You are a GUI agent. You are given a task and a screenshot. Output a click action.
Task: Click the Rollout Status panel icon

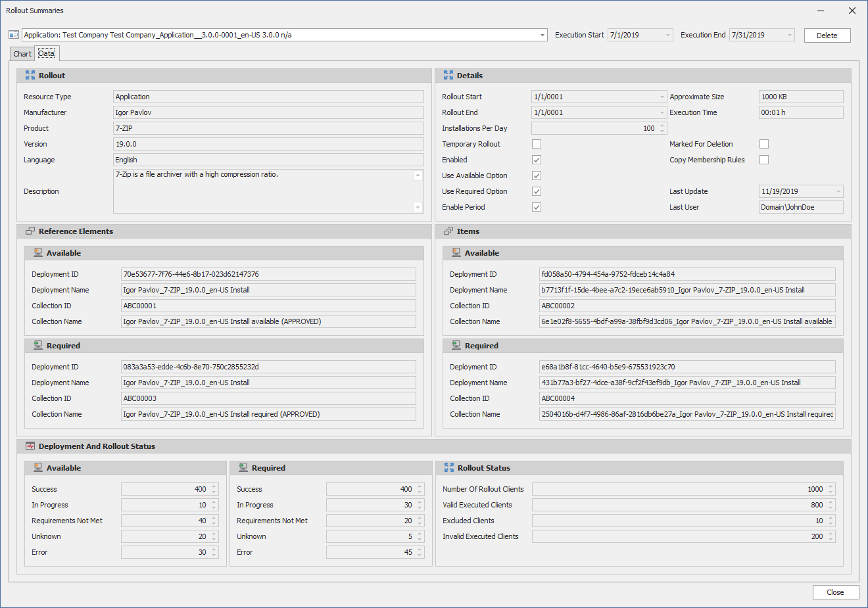pos(449,468)
